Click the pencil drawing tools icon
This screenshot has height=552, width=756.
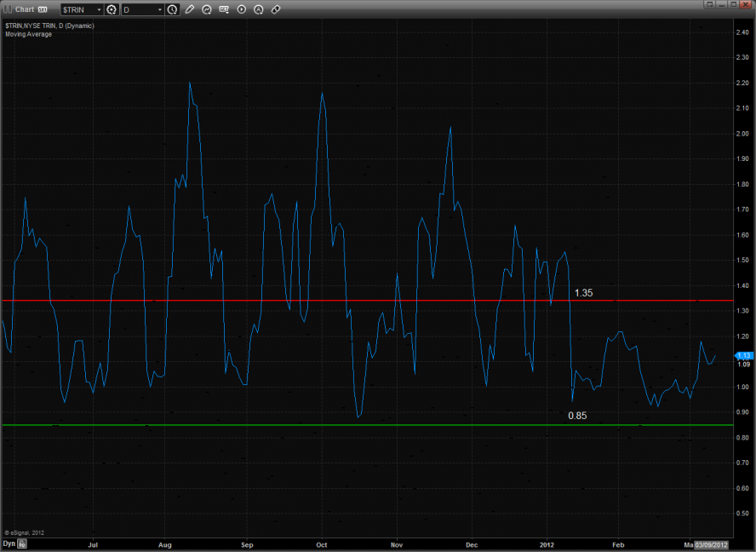[x=190, y=9]
